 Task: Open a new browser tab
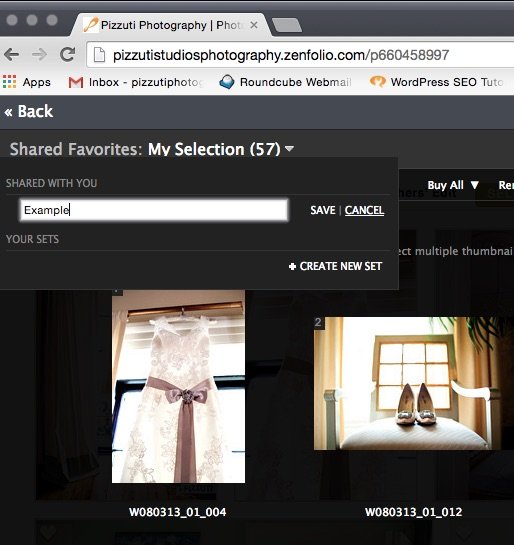287,25
